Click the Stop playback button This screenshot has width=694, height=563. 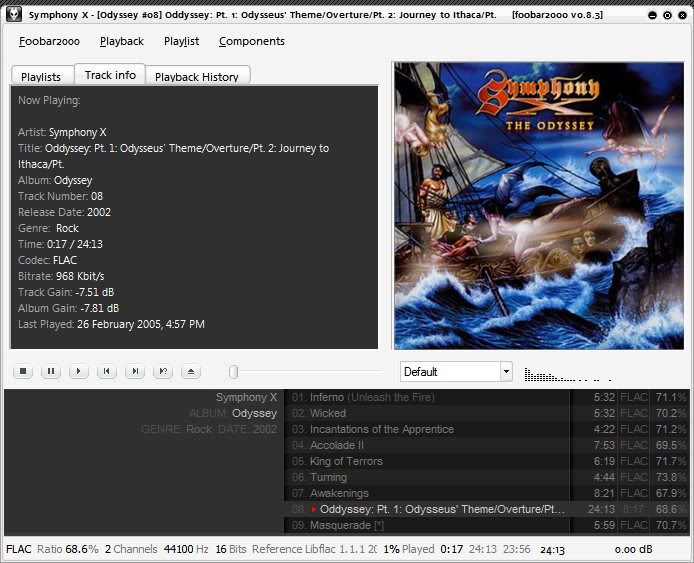pos(23,371)
